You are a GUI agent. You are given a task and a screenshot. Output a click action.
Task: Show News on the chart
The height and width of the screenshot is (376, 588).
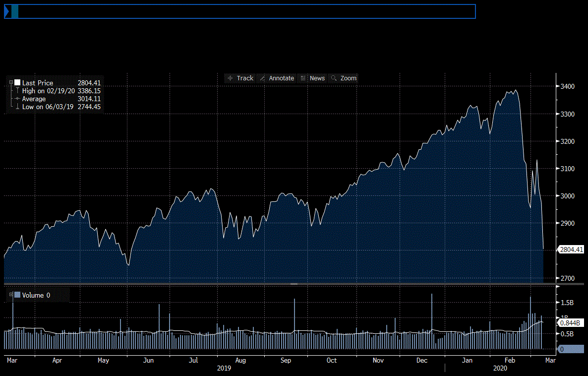(313, 78)
